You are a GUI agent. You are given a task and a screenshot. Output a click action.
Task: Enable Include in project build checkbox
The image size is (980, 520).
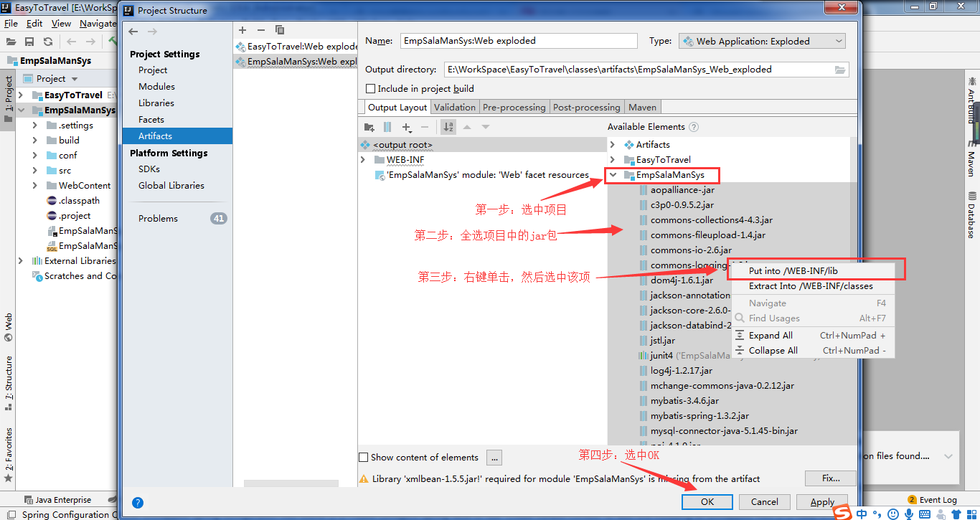coord(370,89)
